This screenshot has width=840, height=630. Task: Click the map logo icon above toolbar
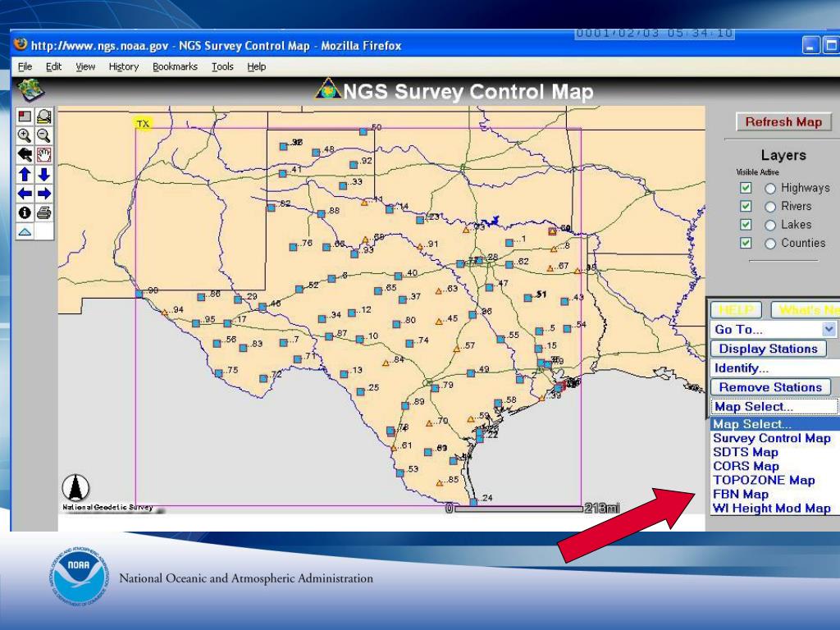[30, 89]
